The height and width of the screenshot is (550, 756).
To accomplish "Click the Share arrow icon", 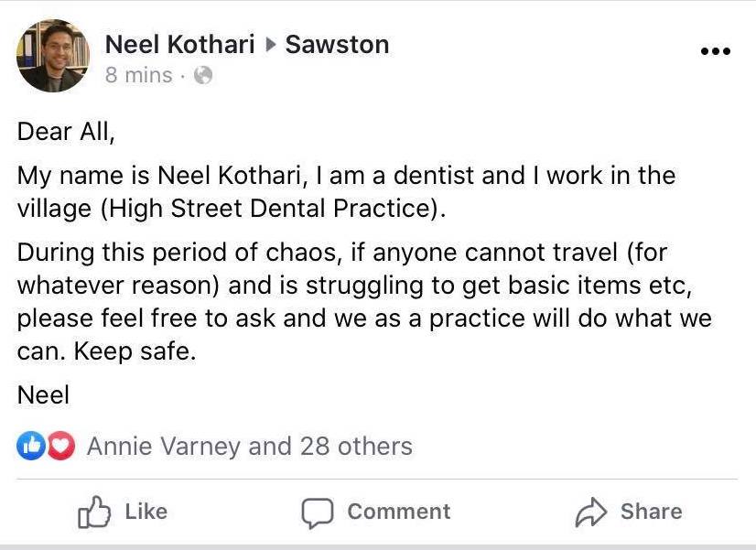I will [590, 512].
